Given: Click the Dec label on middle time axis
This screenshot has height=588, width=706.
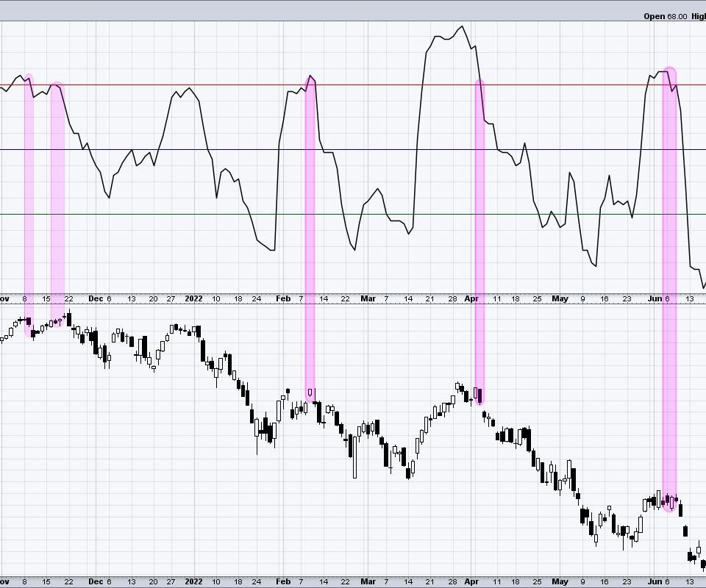Looking at the screenshot, I should [96, 298].
